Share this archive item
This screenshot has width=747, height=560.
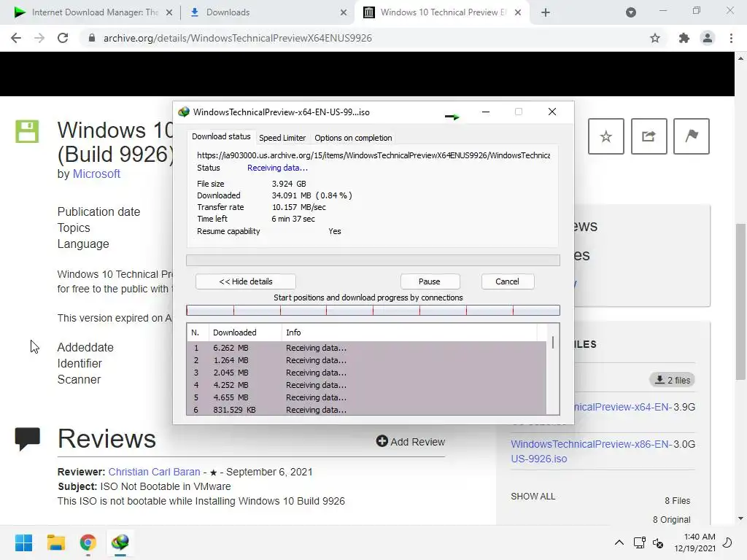[649, 136]
